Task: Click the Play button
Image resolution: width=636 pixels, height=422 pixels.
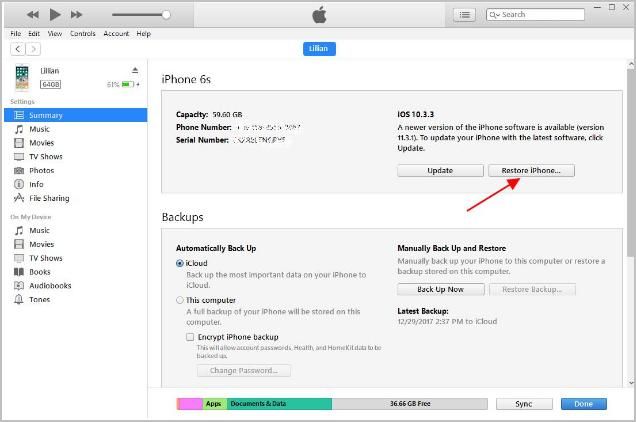Action: (x=55, y=14)
